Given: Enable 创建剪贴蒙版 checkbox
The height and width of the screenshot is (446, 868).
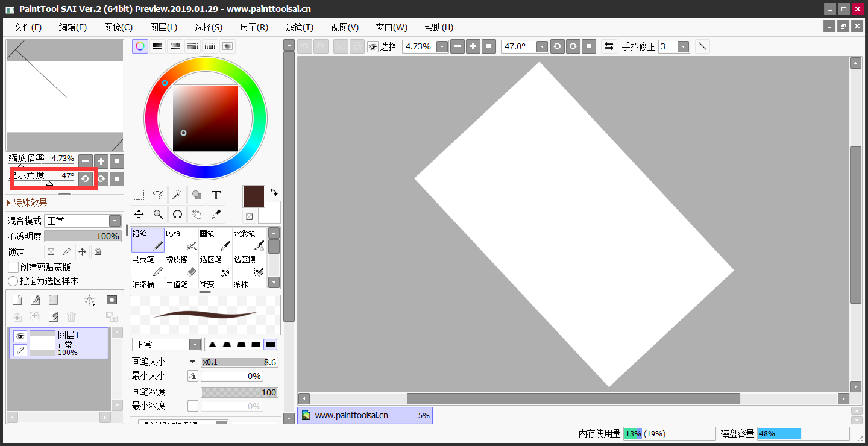Looking at the screenshot, I should [13, 267].
